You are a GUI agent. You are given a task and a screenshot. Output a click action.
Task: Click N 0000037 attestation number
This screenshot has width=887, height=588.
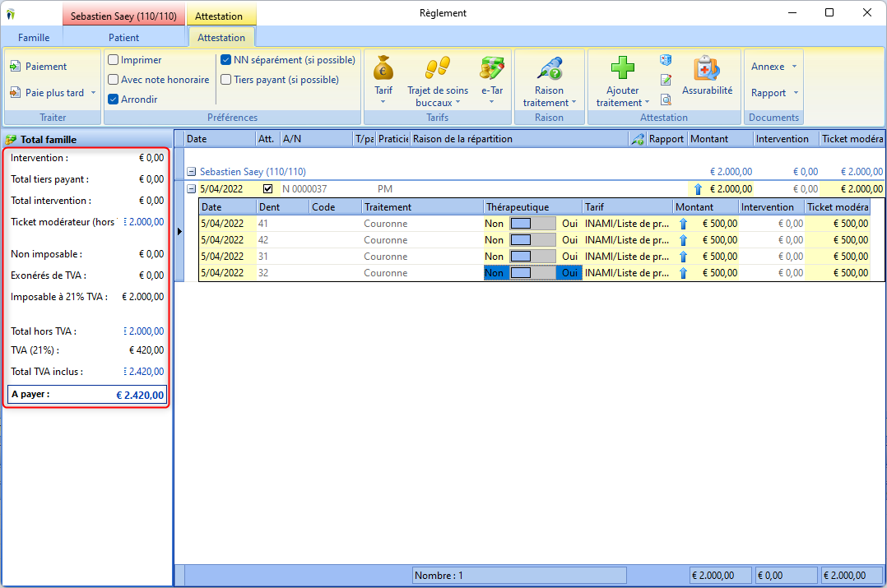pyautogui.click(x=304, y=189)
